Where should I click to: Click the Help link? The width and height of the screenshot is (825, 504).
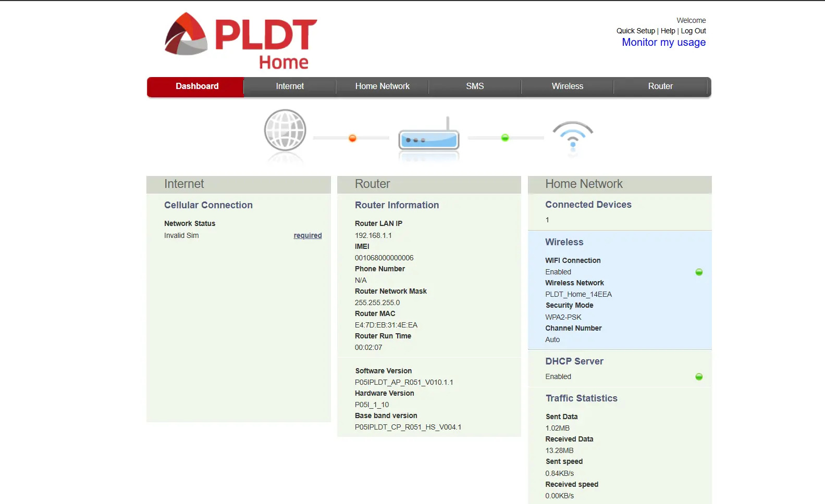668,31
